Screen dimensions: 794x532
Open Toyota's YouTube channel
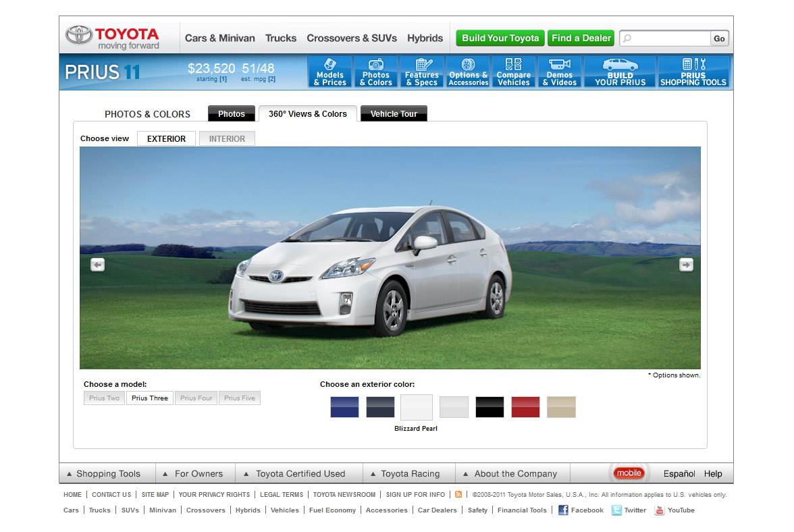coord(674,510)
